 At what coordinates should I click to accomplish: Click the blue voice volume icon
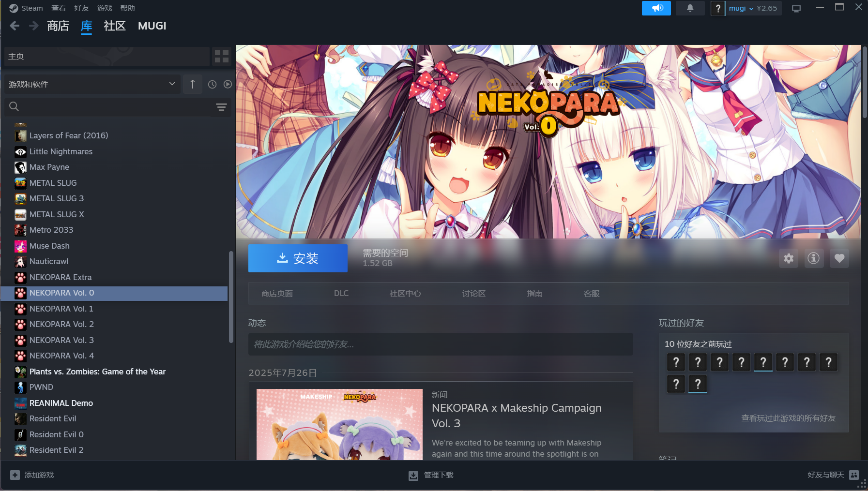[656, 8]
